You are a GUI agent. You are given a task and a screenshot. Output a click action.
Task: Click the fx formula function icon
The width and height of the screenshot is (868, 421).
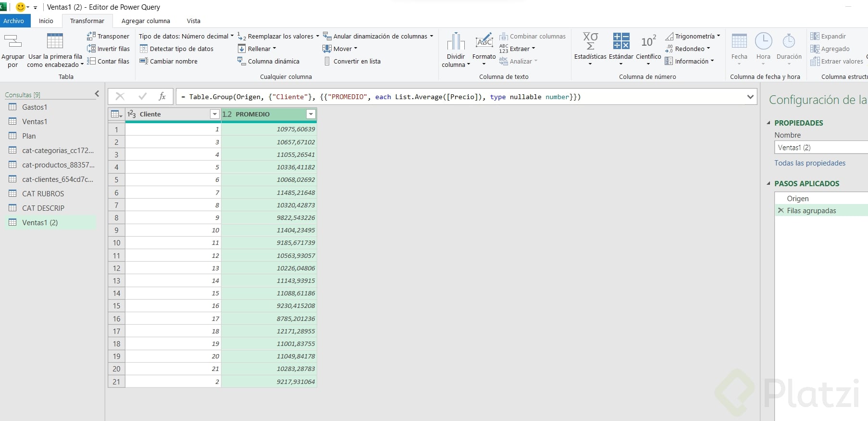(x=162, y=97)
